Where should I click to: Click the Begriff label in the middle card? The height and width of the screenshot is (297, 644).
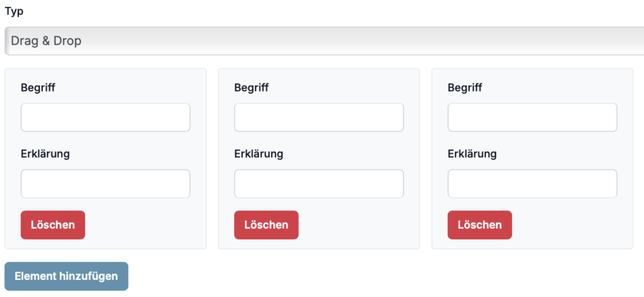(x=252, y=88)
